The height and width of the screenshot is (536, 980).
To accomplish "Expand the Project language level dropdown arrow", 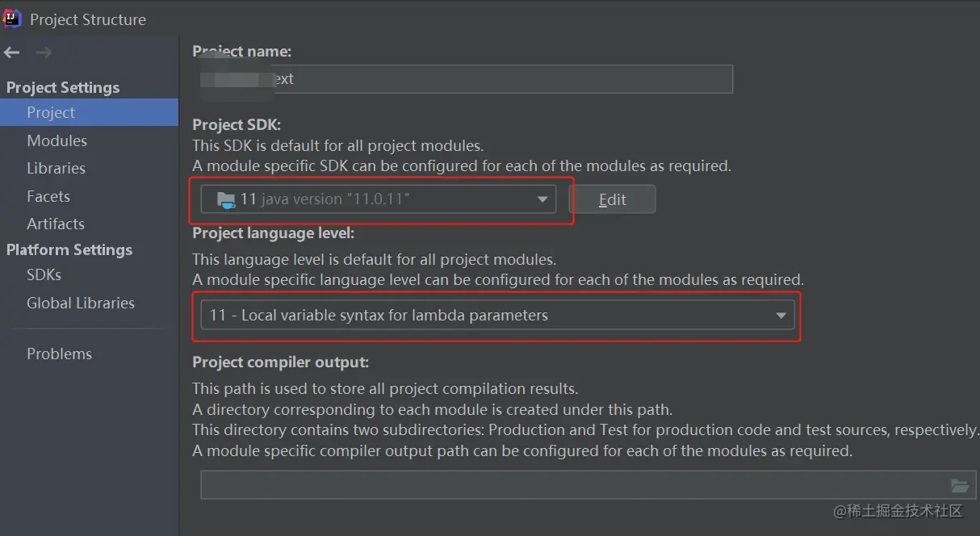I will pyautogui.click(x=781, y=316).
